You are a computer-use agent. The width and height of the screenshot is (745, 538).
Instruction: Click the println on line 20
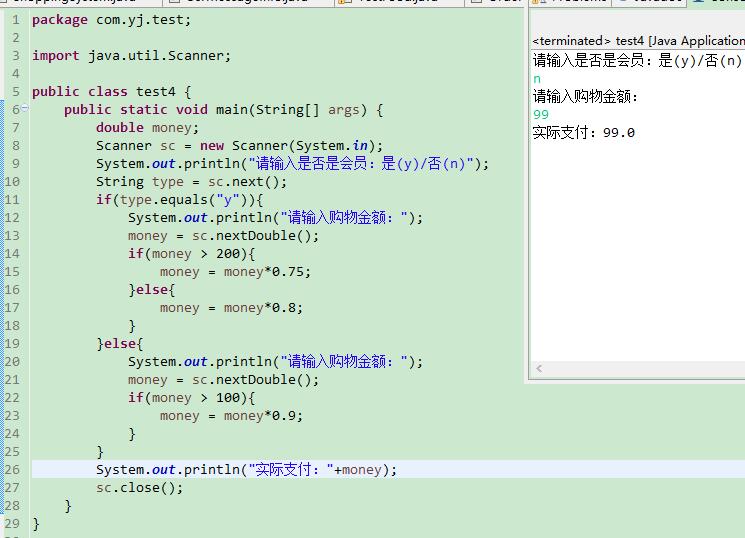click(275, 362)
